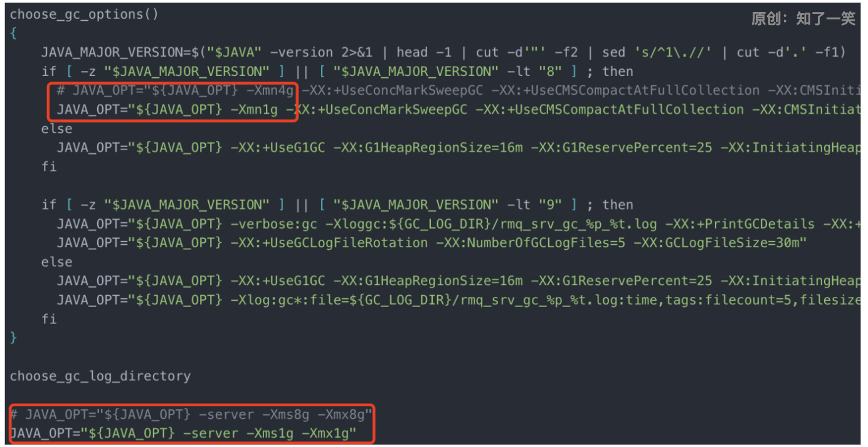The width and height of the screenshot is (868, 447).
Task: Click the -Xmn1g option text
Action: pos(254,109)
